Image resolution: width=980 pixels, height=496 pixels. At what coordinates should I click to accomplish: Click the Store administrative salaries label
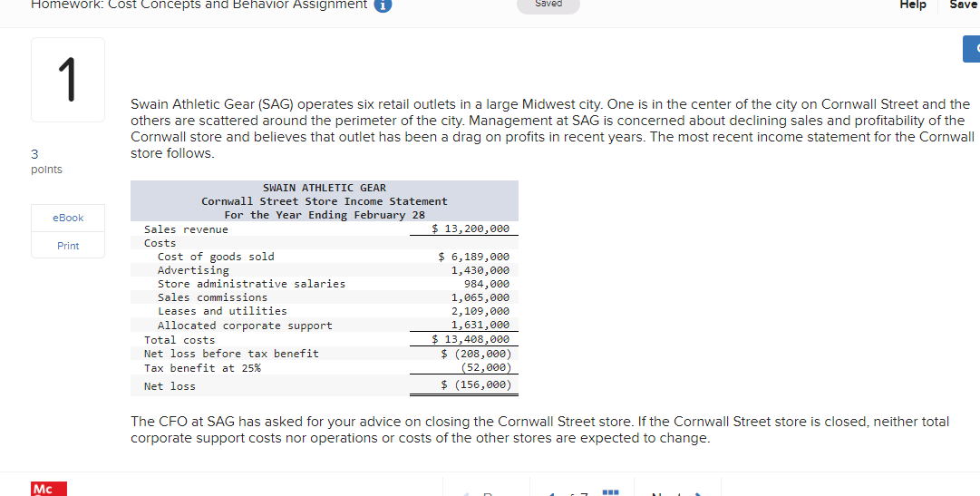click(251, 284)
